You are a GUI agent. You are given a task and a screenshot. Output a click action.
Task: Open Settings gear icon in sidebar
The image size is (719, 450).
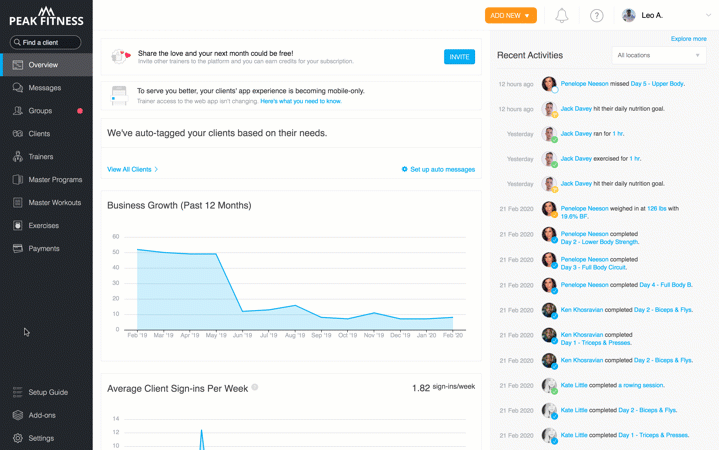click(17, 438)
